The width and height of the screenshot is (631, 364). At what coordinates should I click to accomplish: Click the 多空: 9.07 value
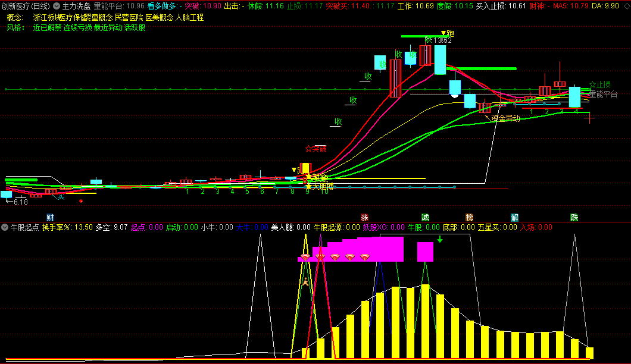tap(111, 227)
